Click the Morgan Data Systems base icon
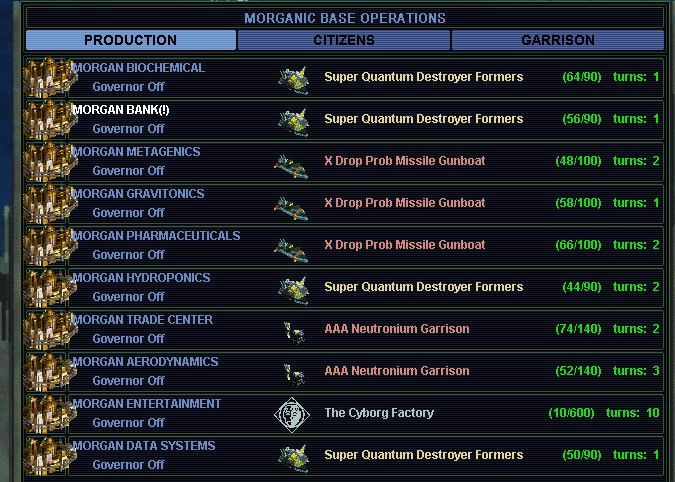 pos(47,455)
